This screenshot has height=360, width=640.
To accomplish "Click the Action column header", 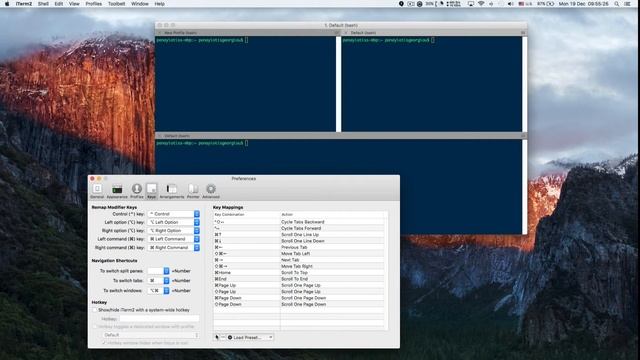I will pyautogui.click(x=333, y=215).
